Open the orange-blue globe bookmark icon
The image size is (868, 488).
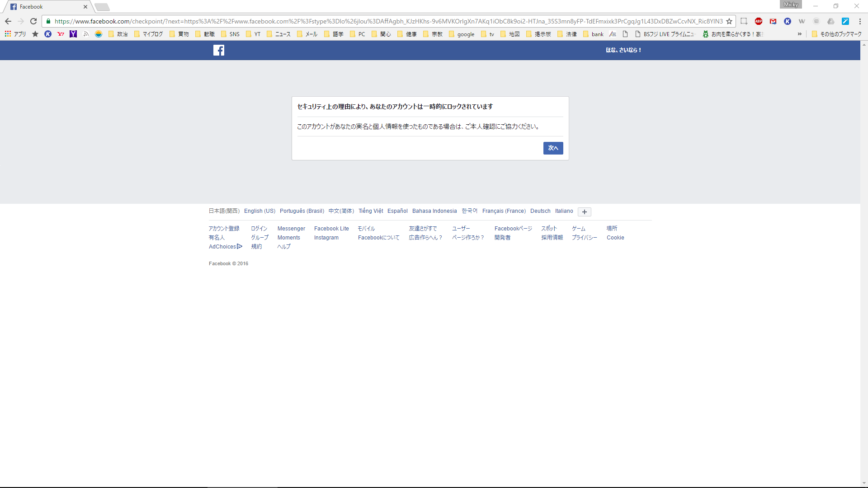99,34
